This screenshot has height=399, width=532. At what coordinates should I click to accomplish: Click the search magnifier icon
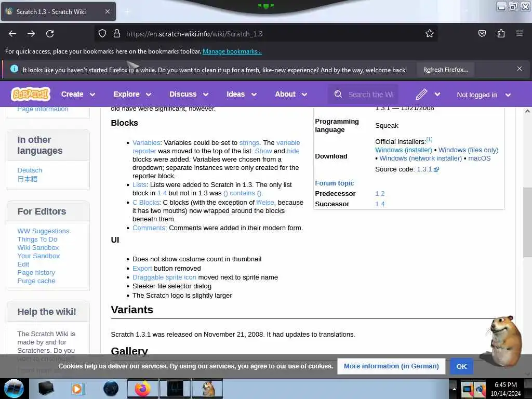click(x=338, y=95)
